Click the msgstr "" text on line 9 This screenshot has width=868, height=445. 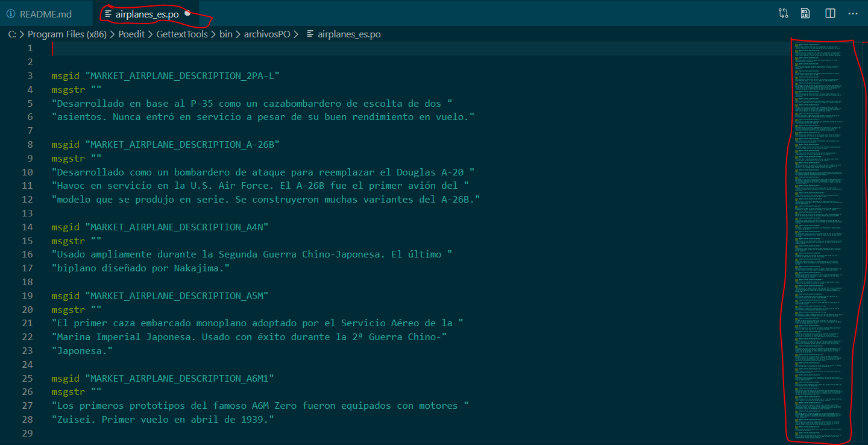[x=77, y=159]
